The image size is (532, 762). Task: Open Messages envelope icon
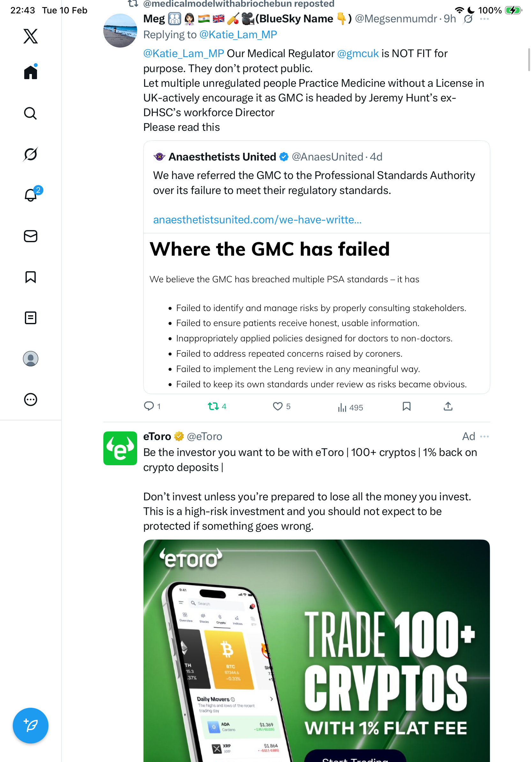pyautogui.click(x=31, y=236)
